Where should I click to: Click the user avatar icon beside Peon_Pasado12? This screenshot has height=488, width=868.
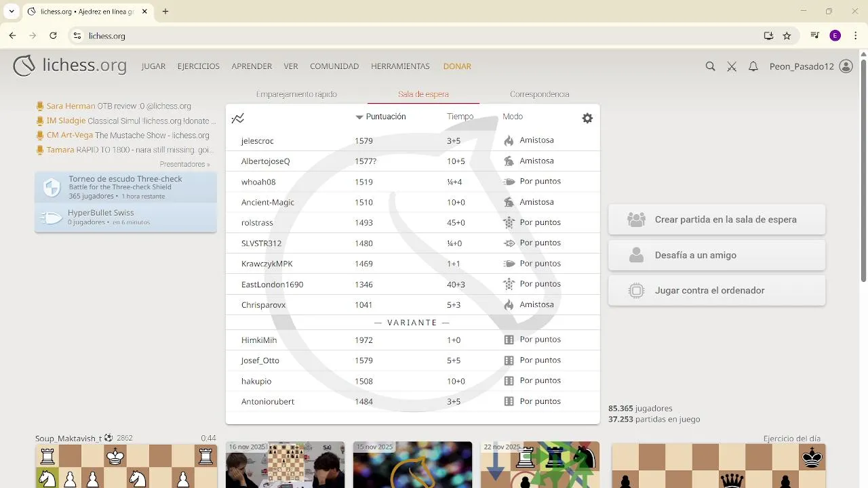[846, 66]
